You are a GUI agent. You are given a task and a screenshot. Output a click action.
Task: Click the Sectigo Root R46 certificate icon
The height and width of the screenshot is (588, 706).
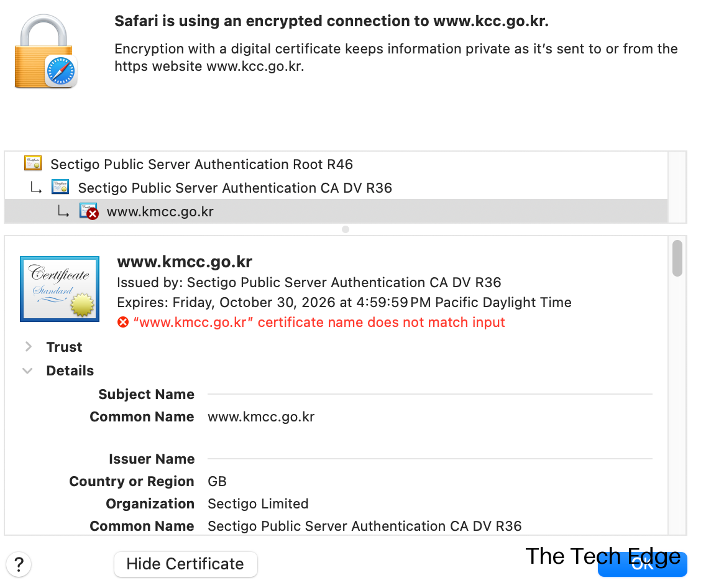coord(33,163)
